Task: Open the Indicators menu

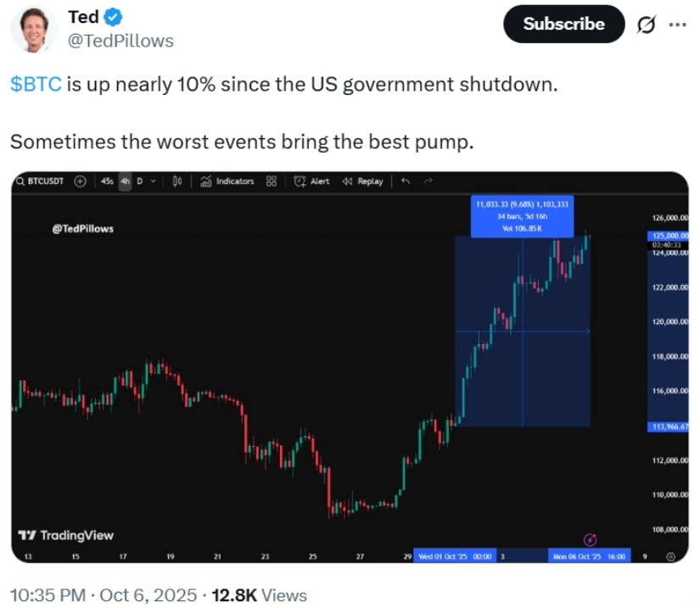Action: (x=227, y=181)
